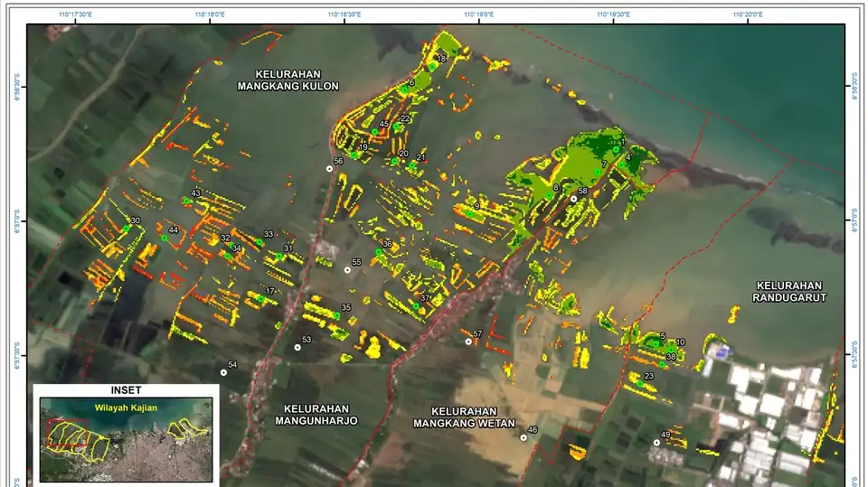Select sample point 46 marker
The width and height of the screenshot is (868, 487).
click(524, 437)
